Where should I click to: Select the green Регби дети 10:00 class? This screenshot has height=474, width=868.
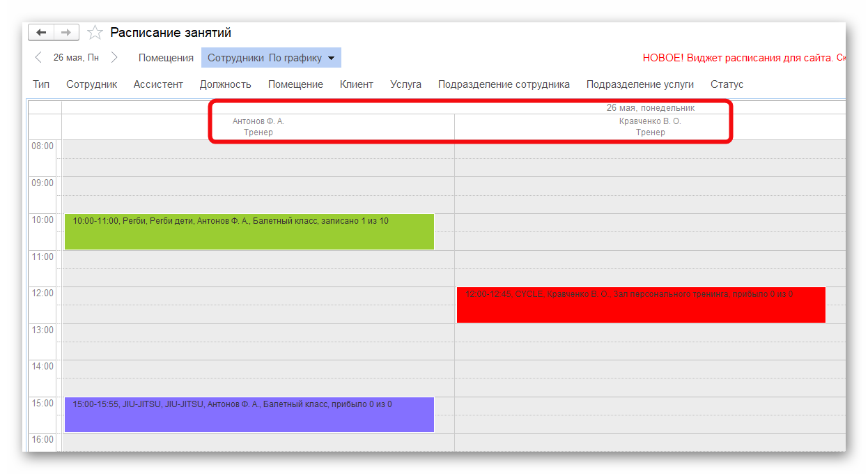pos(249,232)
